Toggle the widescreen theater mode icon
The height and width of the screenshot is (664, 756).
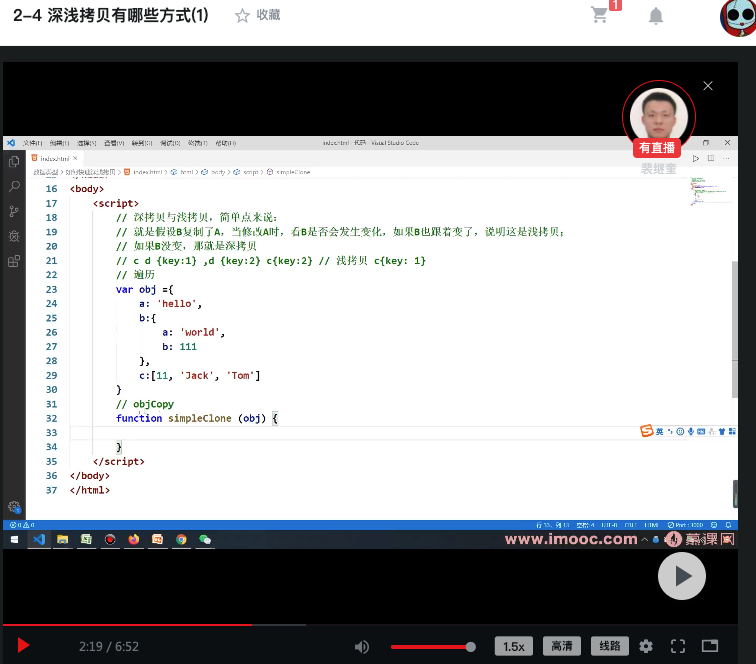[710, 646]
